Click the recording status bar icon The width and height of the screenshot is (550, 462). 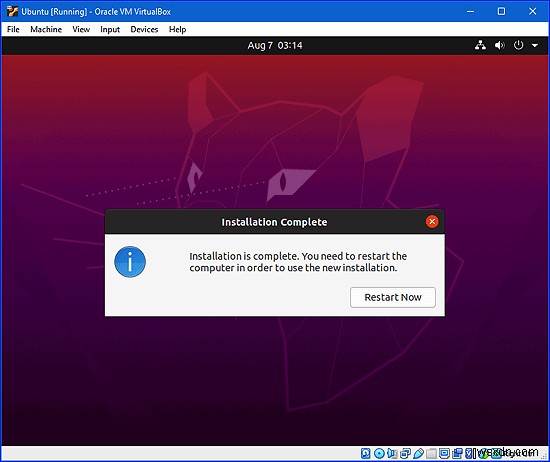pos(457,453)
